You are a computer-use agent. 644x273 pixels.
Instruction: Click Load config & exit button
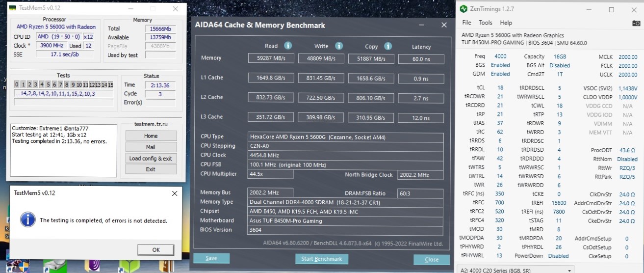tap(151, 158)
